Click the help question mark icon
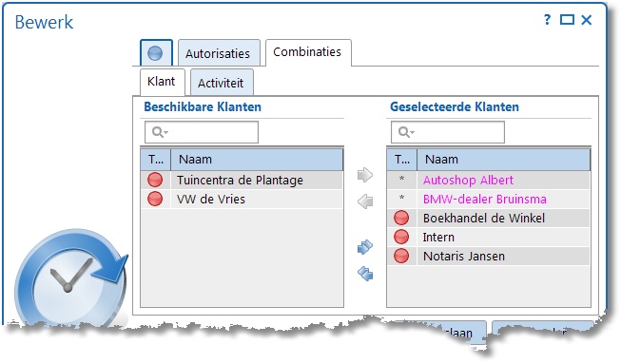 548,19
